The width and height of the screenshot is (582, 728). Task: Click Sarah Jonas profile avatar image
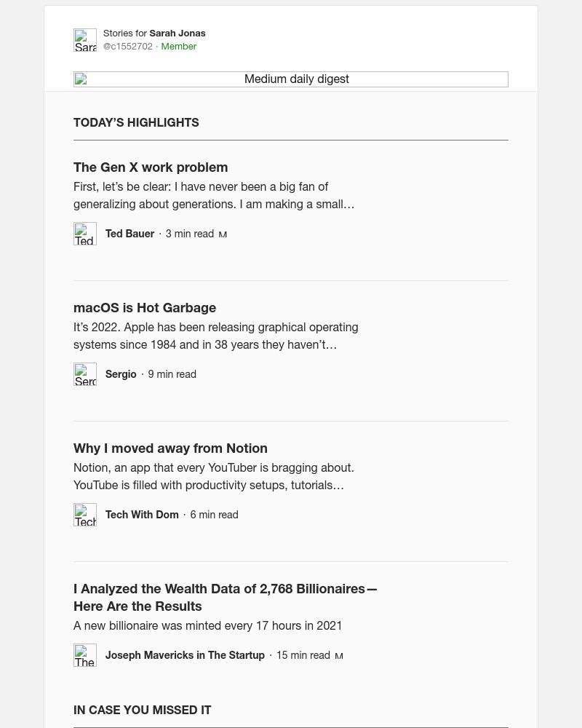[x=85, y=40]
